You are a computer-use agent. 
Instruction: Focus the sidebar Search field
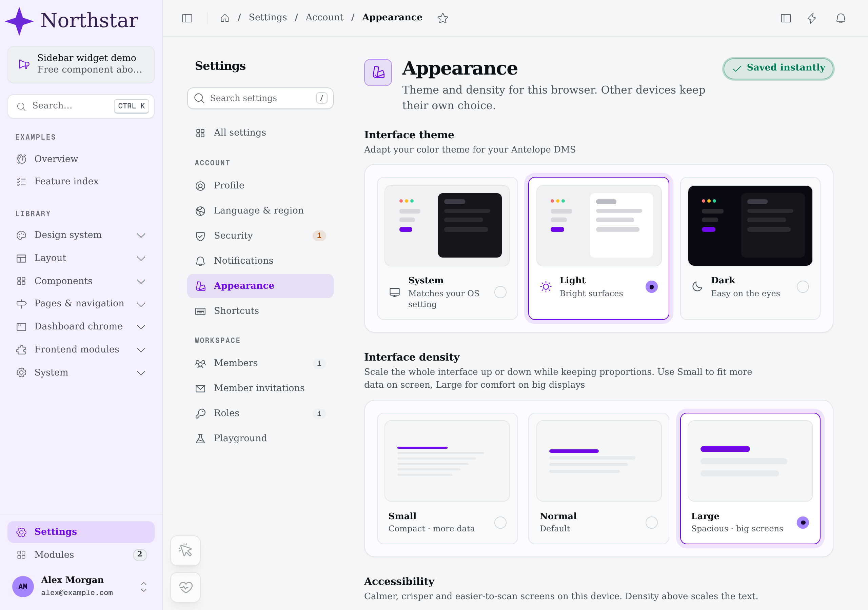click(81, 106)
